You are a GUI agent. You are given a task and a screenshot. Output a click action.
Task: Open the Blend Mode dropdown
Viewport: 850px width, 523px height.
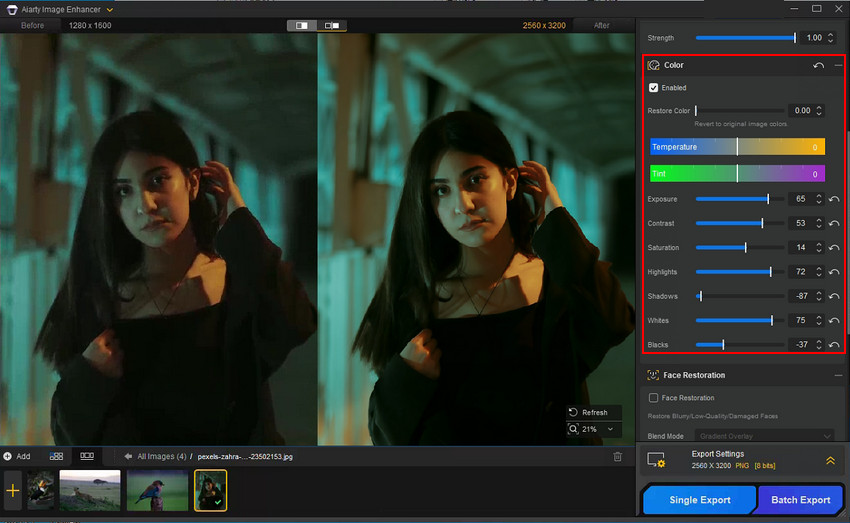(764, 436)
